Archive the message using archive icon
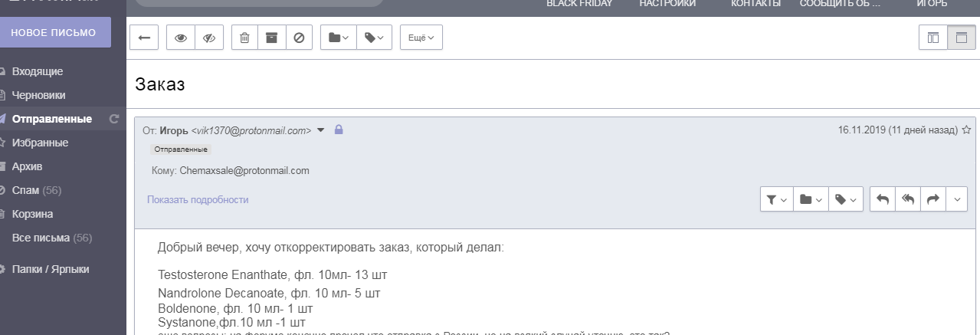Viewport: 980px width, 335px height. (271, 38)
